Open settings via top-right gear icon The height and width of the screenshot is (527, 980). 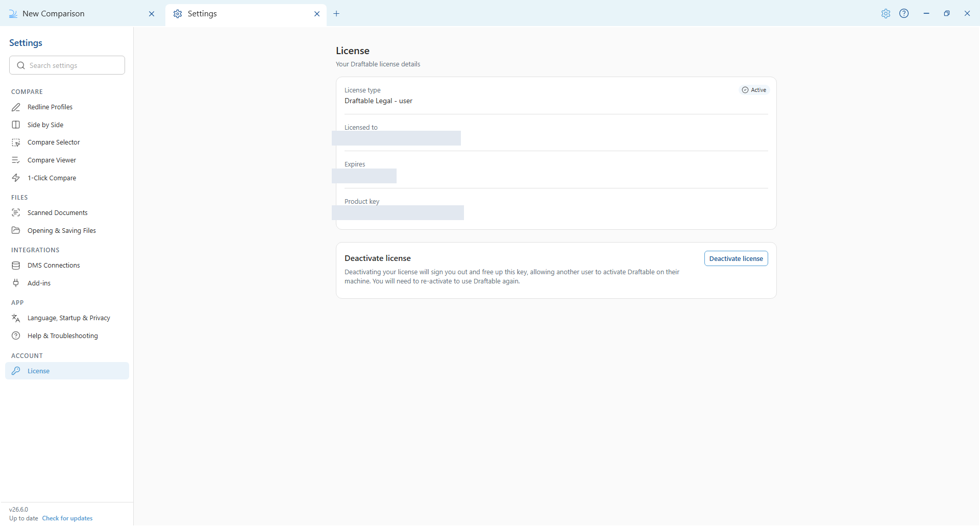pyautogui.click(x=886, y=14)
